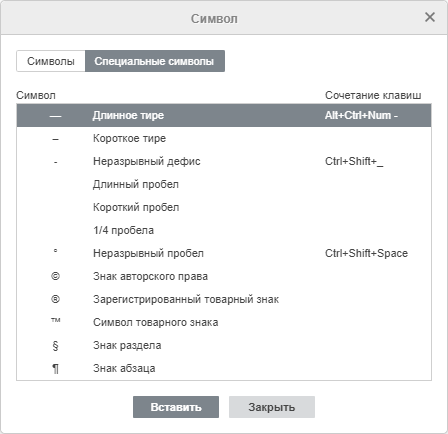Choose the Короткий пробел entry

(224, 207)
